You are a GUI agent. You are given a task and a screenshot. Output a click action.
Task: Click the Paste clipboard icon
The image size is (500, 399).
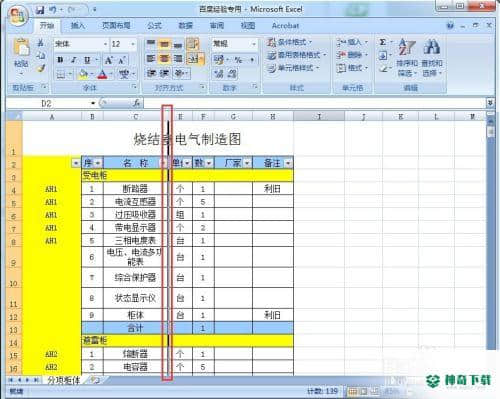click(21, 47)
